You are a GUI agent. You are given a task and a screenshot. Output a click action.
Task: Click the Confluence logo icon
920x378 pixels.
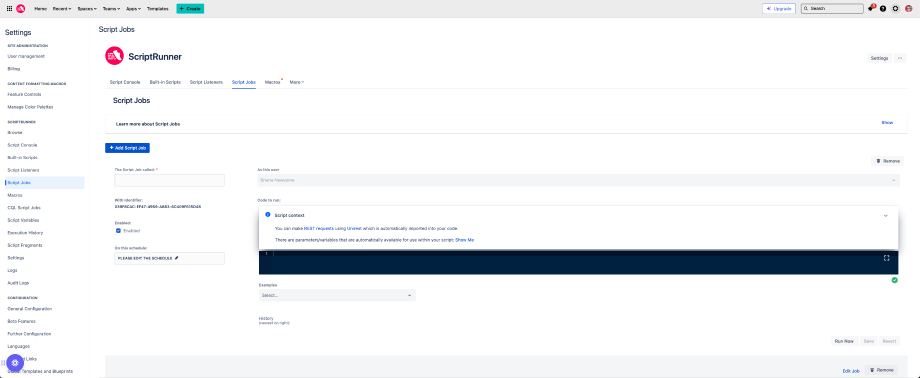coord(21,9)
